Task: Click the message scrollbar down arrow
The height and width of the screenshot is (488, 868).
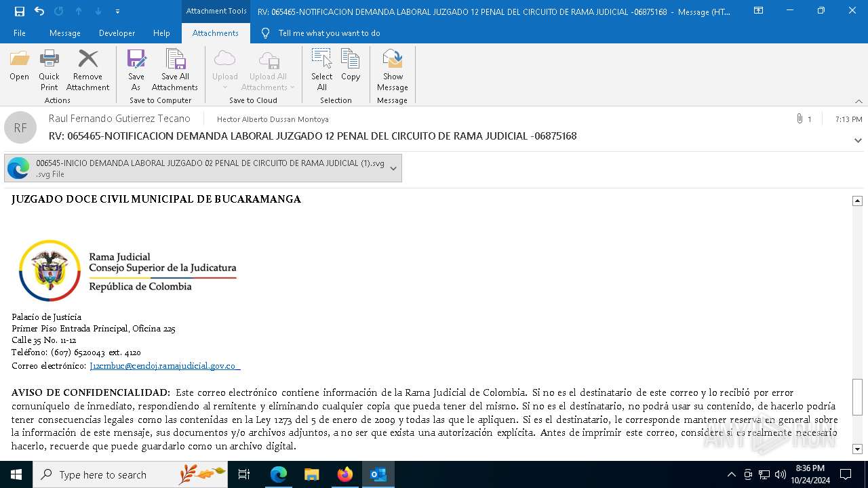Action: point(857,449)
